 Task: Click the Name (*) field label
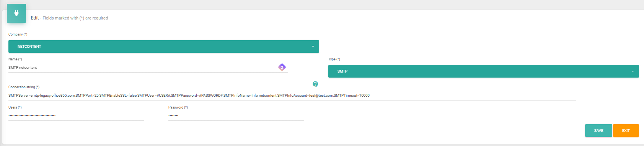15,59
